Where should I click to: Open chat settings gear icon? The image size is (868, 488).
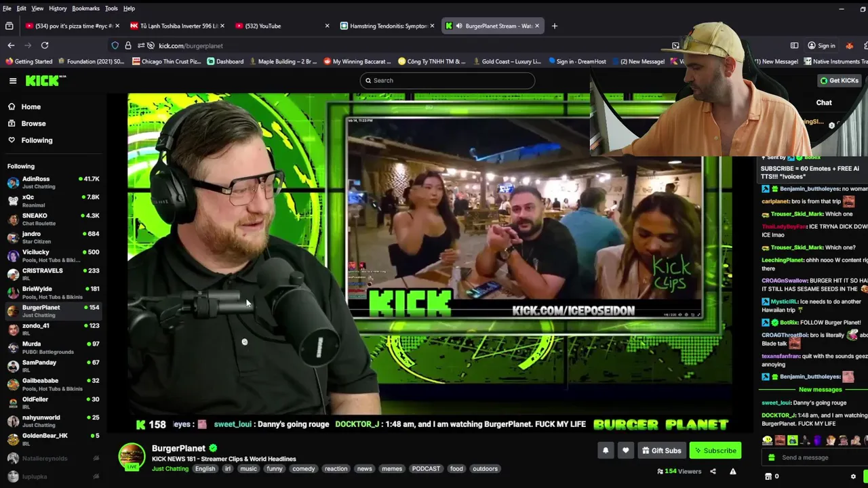click(x=853, y=476)
